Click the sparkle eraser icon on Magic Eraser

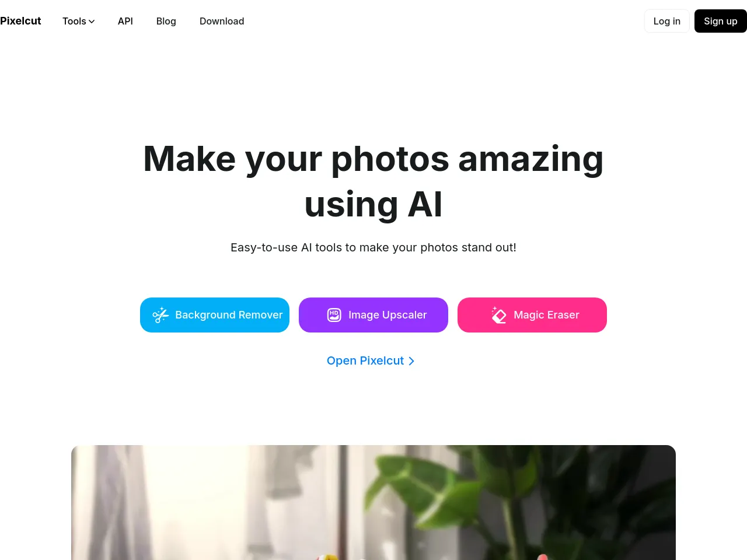(499, 315)
